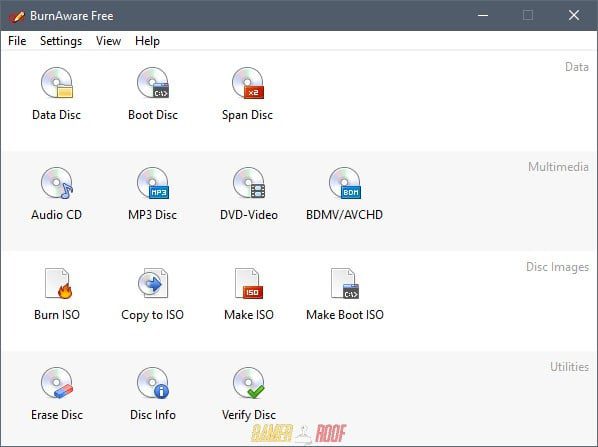Show the Disc Info icon
Image resolution: width=598 pixels, height=447 pixels.
pos(153,383)
